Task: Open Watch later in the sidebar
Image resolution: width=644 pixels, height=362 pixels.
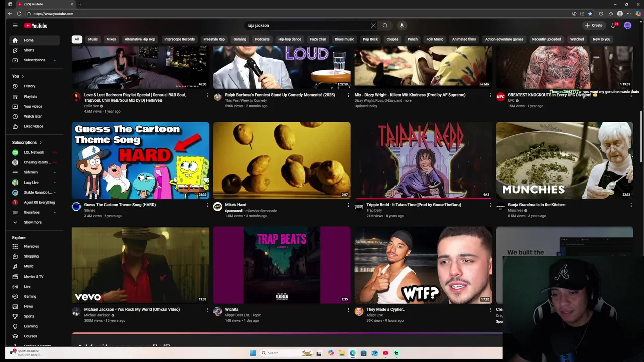Action: (34, 116)
